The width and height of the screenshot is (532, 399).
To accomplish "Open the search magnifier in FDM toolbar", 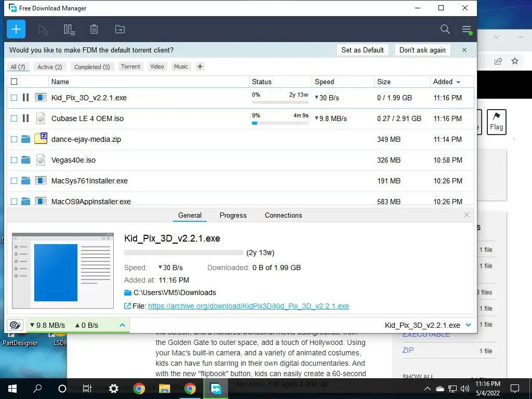I will pyautogui.click(x=445, y=29).
